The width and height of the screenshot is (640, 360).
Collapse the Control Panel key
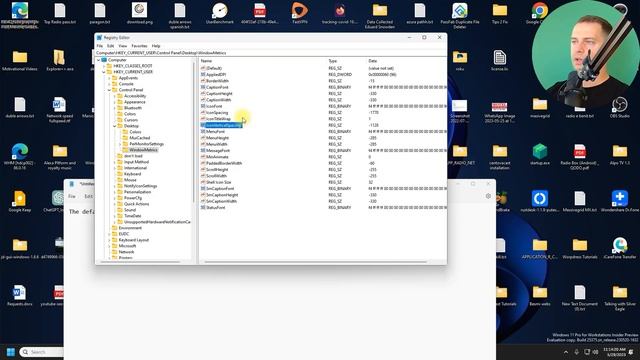(x=109, y=90)
